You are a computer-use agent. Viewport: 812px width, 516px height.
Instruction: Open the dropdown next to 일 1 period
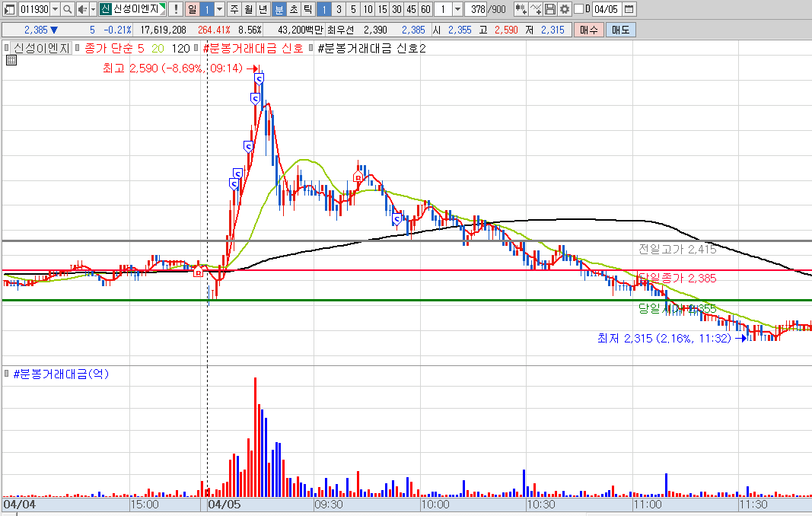[220, 9]
